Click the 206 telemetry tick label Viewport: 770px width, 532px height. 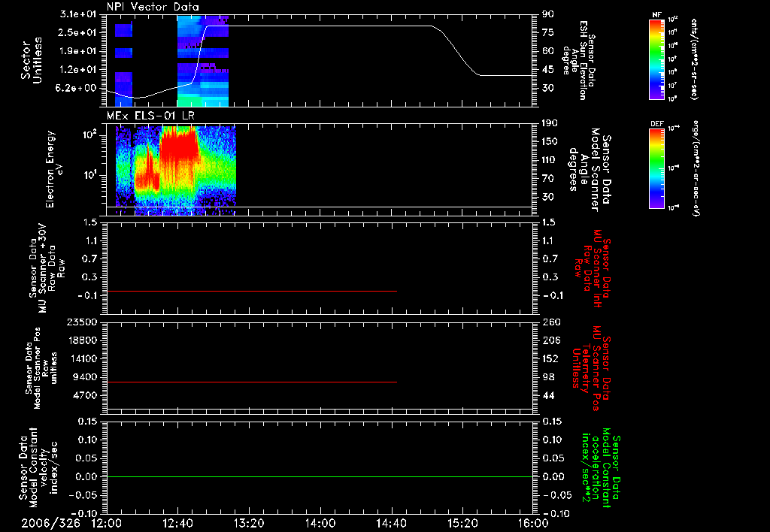[x=550, y=340]
